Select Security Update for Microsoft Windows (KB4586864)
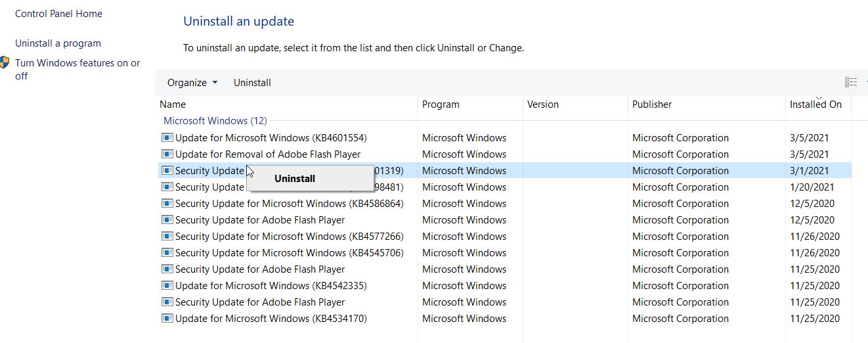 coord(290,204)
